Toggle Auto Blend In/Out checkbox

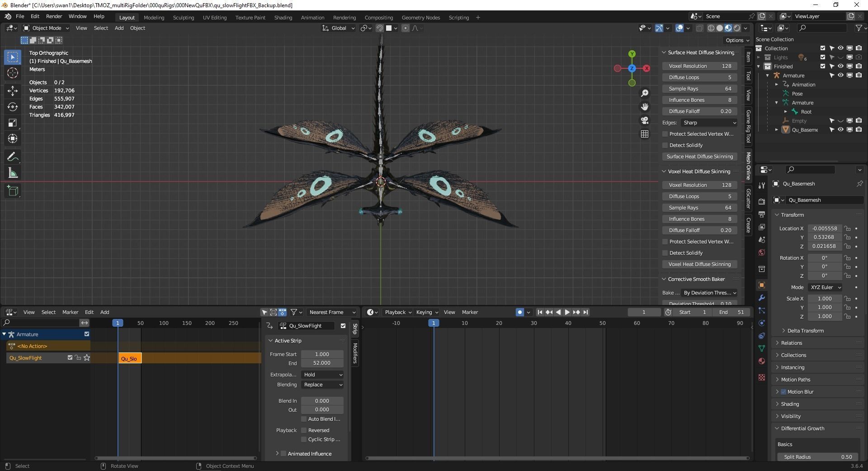point(304,419)
